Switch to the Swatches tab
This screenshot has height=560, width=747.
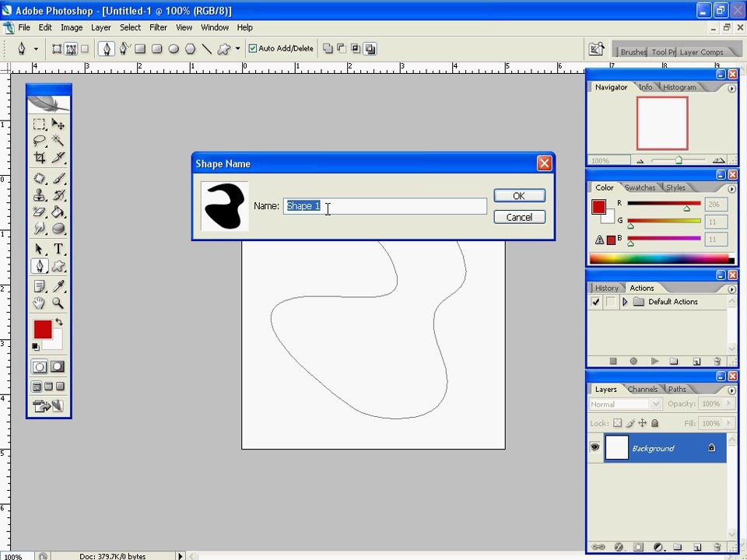640,187
